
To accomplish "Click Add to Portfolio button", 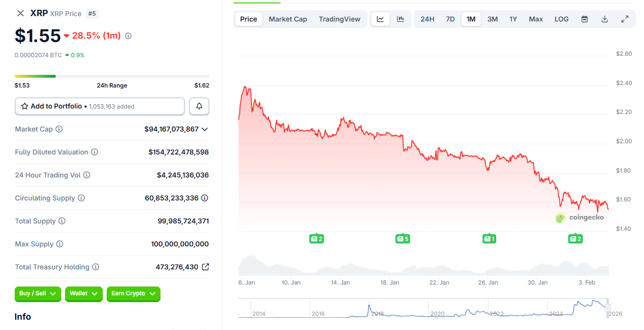I will click(x=100, y=106).
